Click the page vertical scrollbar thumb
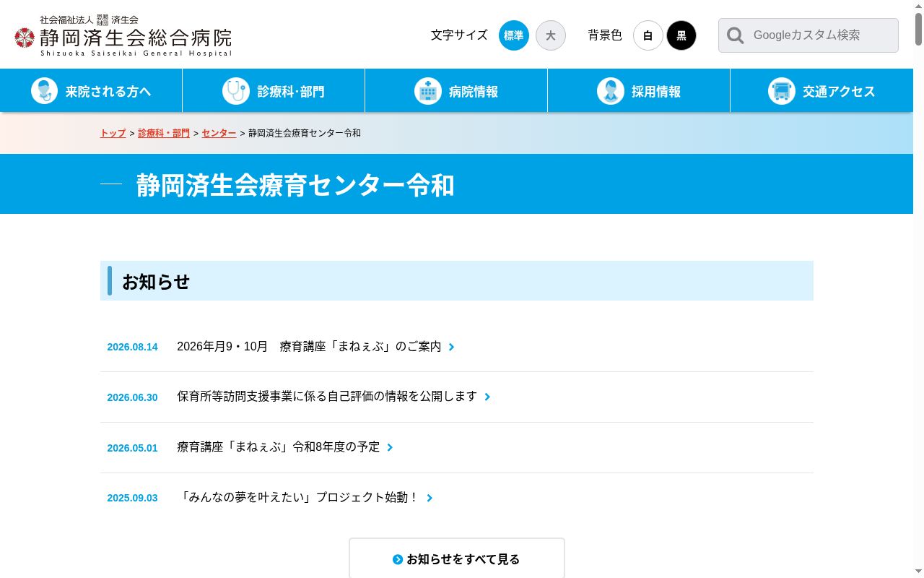The height and width of the screenshot is (578, 924). 918,29
